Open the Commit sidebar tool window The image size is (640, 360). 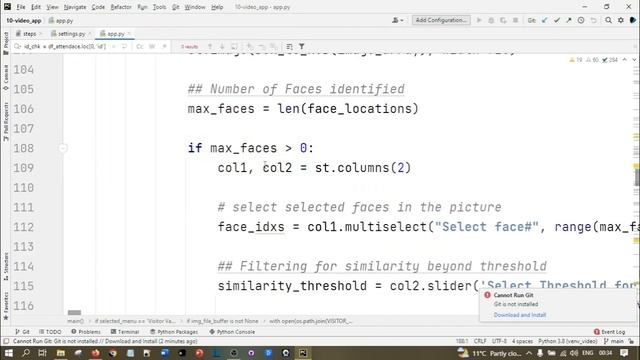(x=6, y=78)
